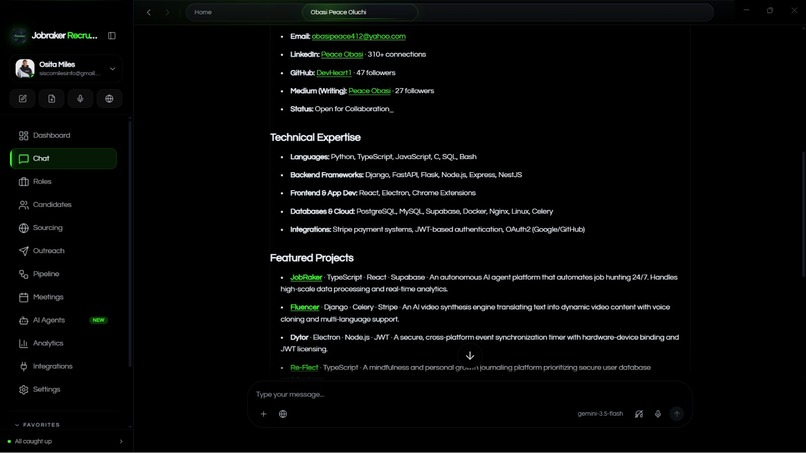This screenshot has width=806, height=453.
Task: Click the Type your message field
Action: (x=469, y=395)
